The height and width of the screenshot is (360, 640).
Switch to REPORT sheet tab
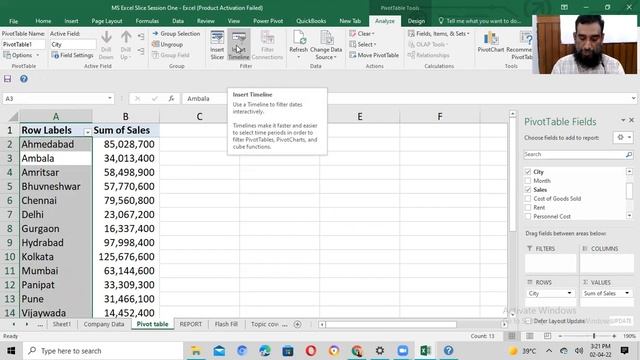pos(191,324)
